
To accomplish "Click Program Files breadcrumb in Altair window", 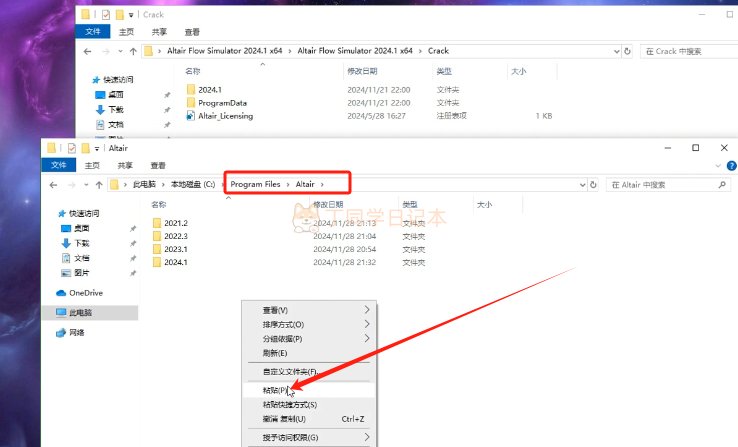I will pos(255,184).
